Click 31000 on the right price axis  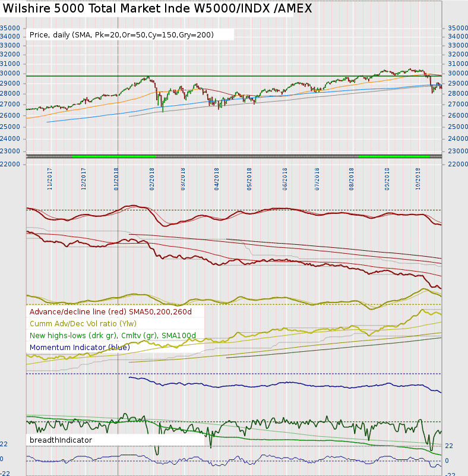coord(458,64)
